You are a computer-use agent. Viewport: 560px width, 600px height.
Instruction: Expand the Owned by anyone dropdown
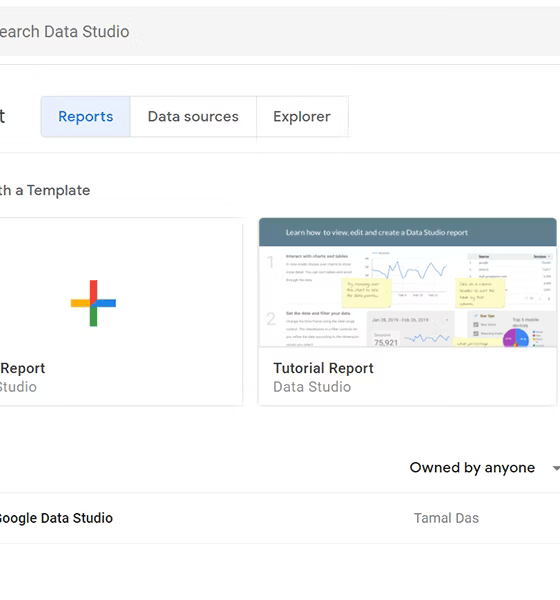[x=485, y=468]
